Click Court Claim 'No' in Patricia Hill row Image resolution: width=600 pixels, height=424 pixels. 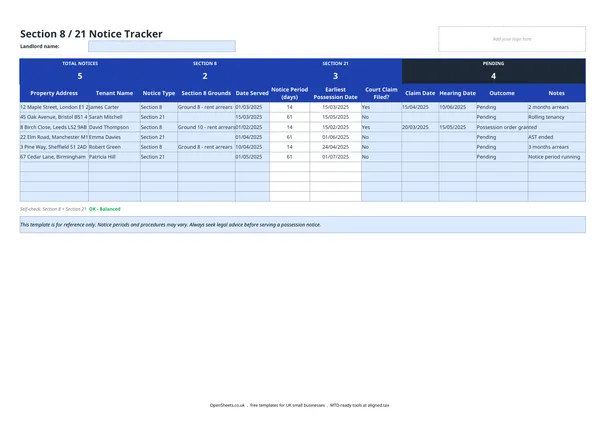pyautogui.click(x=382, y=157)
